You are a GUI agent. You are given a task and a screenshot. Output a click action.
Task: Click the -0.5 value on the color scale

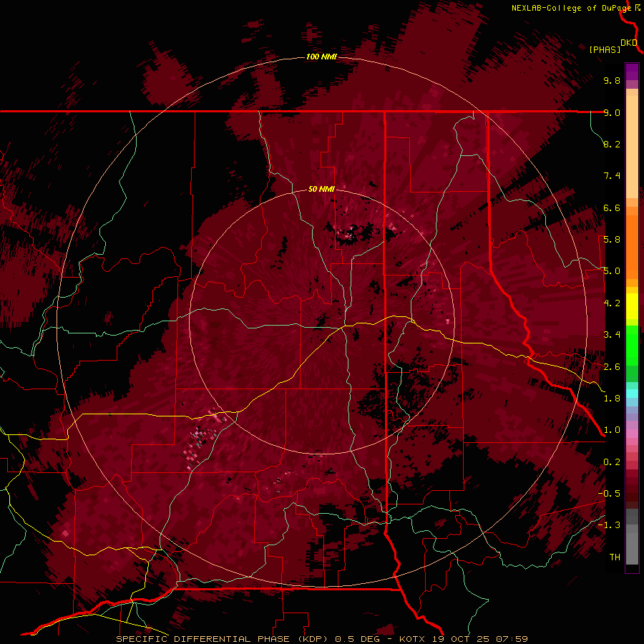tap(609, 494)
